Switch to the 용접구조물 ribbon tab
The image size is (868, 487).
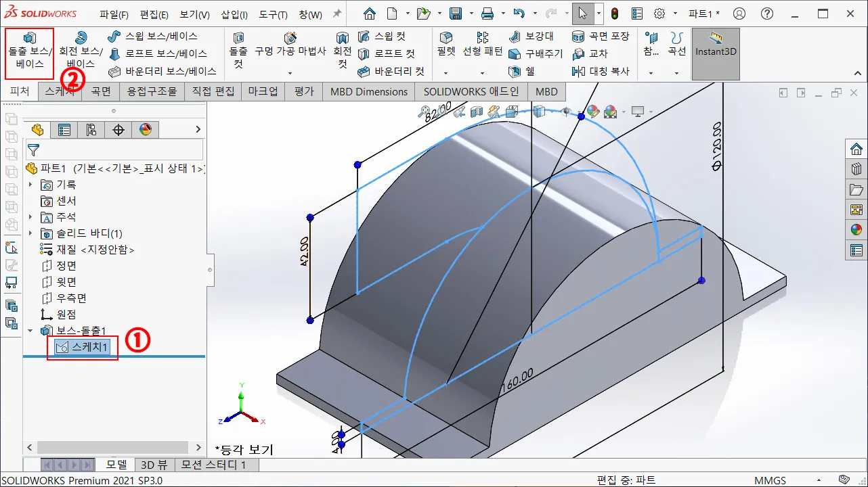[x=152, y=91]
